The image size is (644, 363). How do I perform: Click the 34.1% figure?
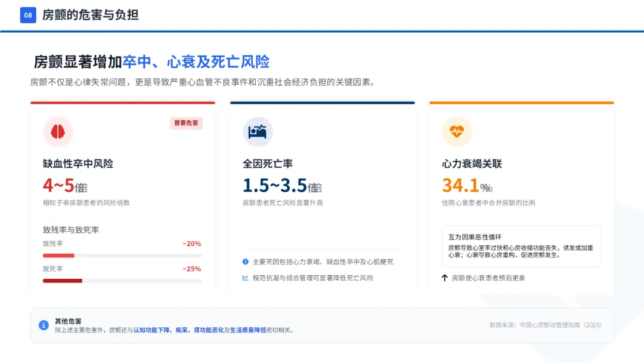click(x=467, y=186)
